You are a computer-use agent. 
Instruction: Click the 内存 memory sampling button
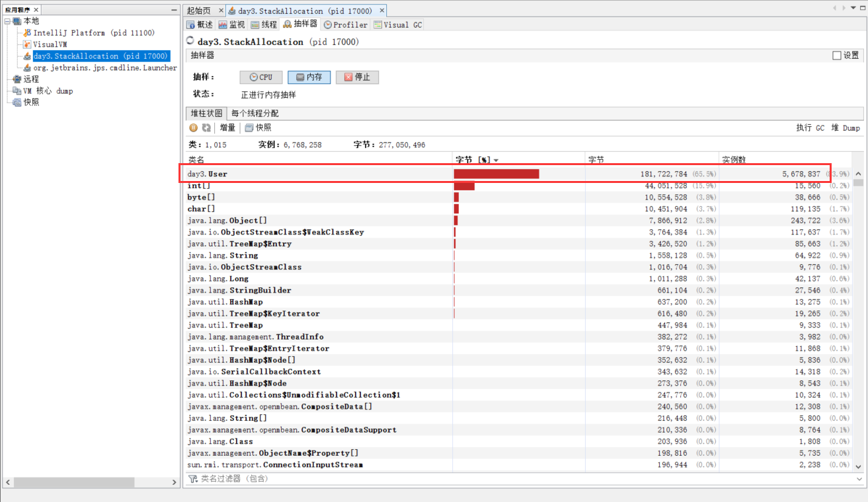tap(309, 77)
